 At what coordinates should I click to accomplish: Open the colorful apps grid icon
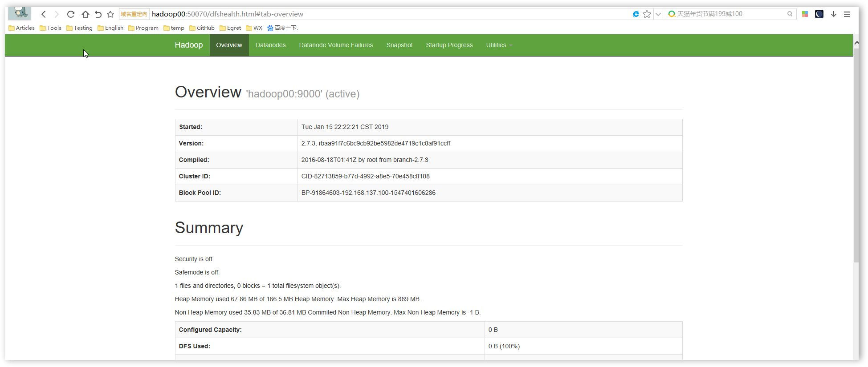(x=805, y=14)
